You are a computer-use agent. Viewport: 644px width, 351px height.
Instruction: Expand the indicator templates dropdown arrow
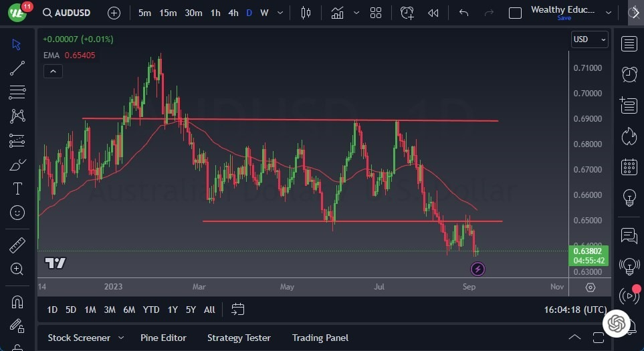356,13
